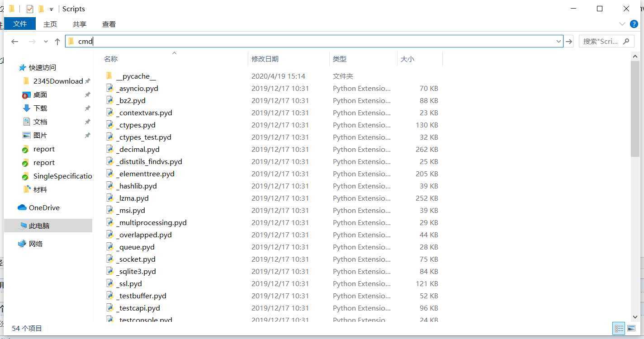Image resolution: width=644 pixels, height=339 pixels.
Task: Select the file _ctypes_test.pyd
Action: pyautogui.click(x=143, y=137)
